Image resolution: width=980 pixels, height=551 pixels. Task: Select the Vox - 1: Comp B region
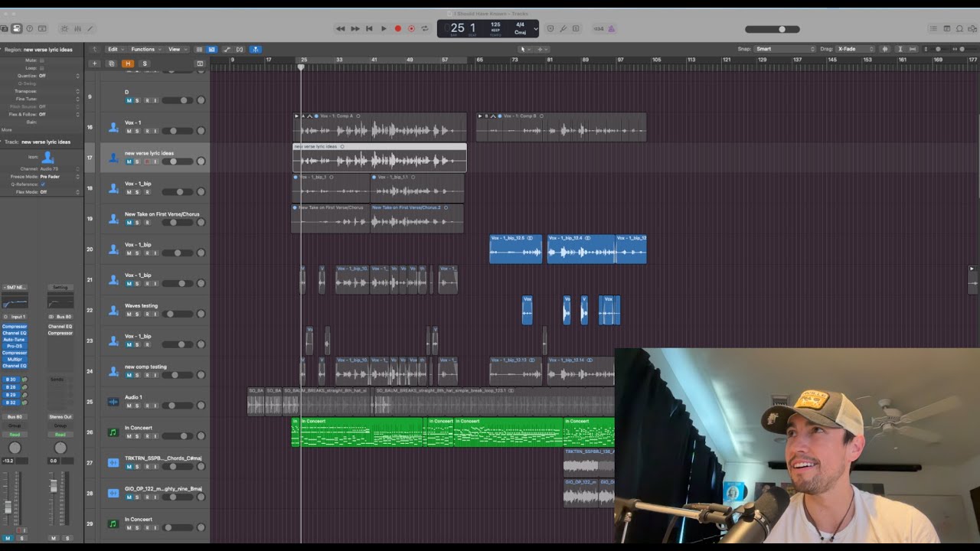click(561, 128)
